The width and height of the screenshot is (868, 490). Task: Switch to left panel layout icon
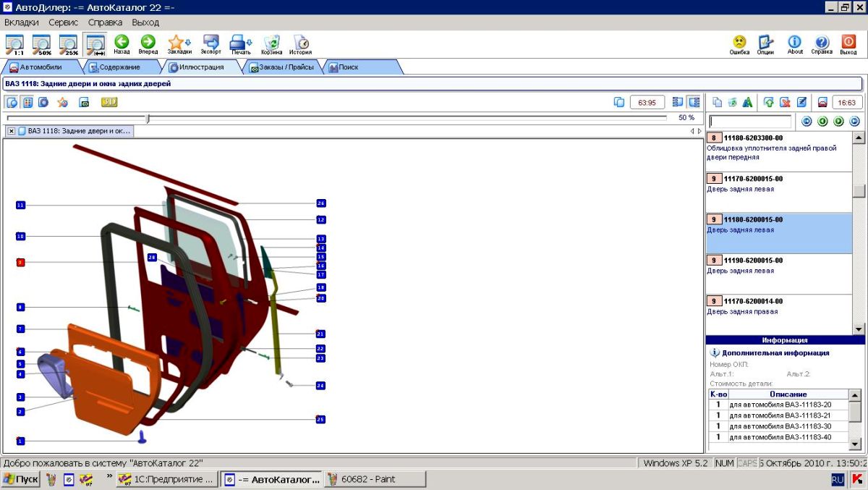coord(678,102)
